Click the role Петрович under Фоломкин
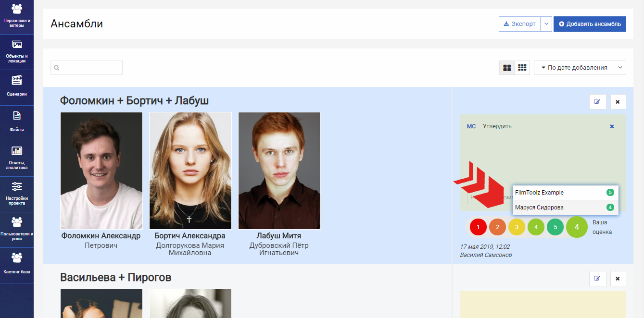 (x=101, y=245)
